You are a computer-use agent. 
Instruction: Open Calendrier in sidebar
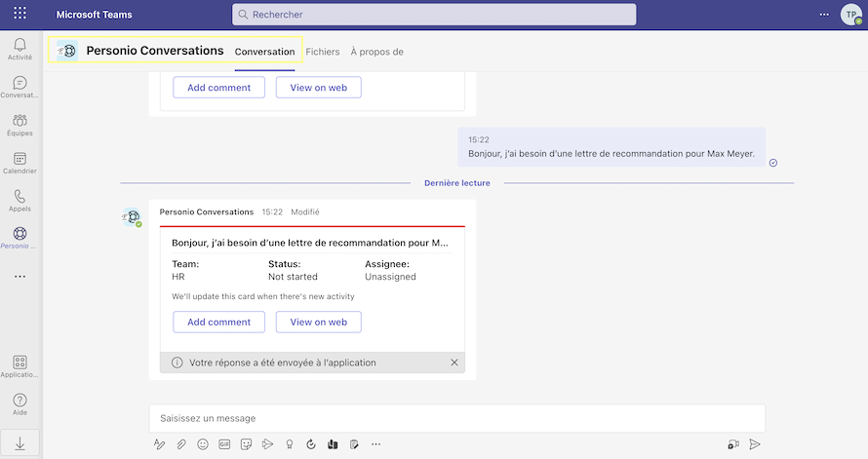click(x=20, y=163)
